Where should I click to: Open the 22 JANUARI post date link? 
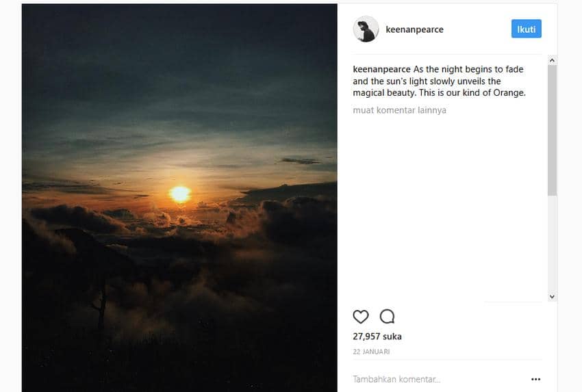click(372, 352)
